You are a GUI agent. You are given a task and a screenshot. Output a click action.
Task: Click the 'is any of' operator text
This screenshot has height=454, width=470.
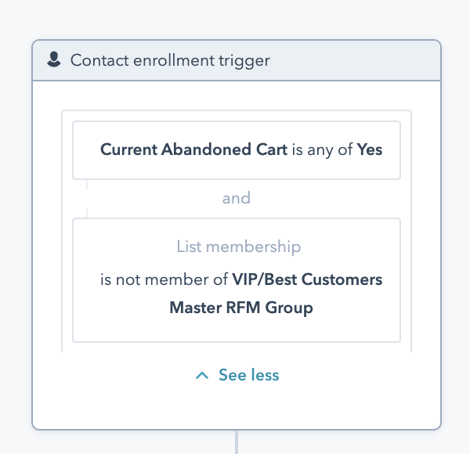pyautogui.click(x=322, y=150)
